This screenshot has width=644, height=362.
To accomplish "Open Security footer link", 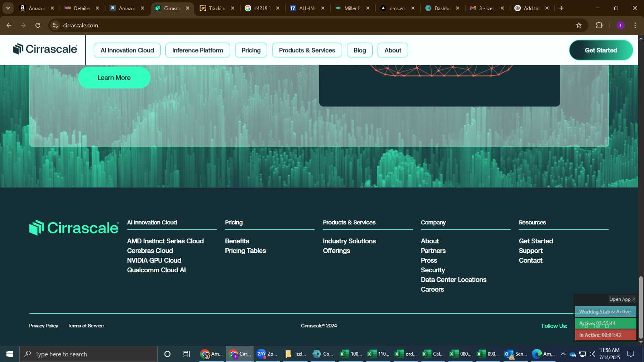I will click(433, 270).
